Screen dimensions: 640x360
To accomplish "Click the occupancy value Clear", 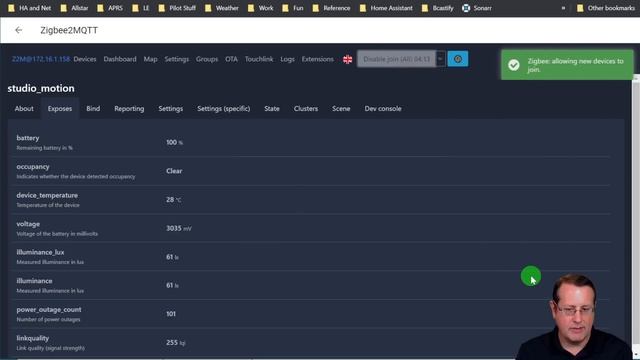I will (174, 171).
